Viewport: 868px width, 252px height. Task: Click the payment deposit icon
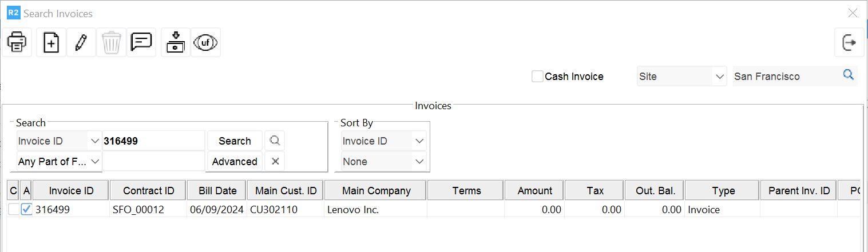[x=176, y=43]
